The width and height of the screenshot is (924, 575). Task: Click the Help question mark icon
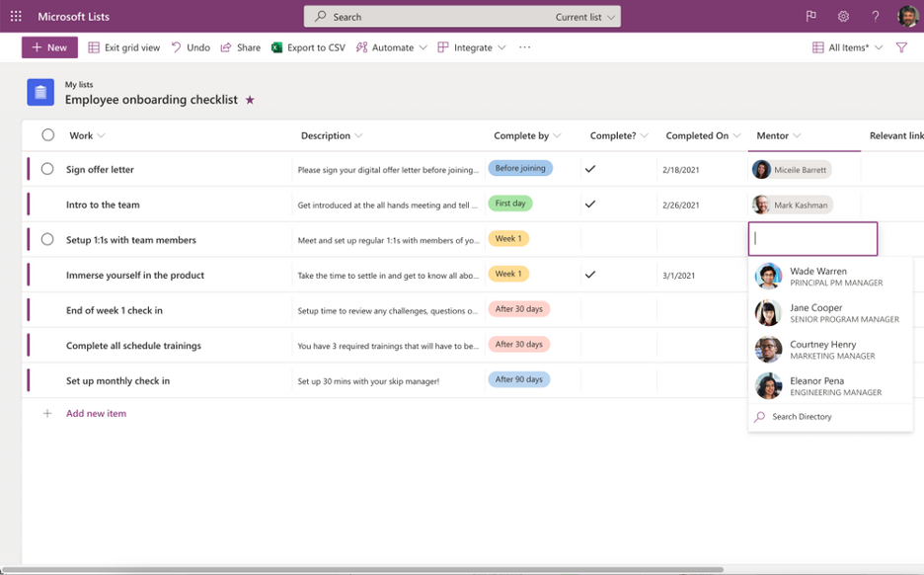coord(875,16)
